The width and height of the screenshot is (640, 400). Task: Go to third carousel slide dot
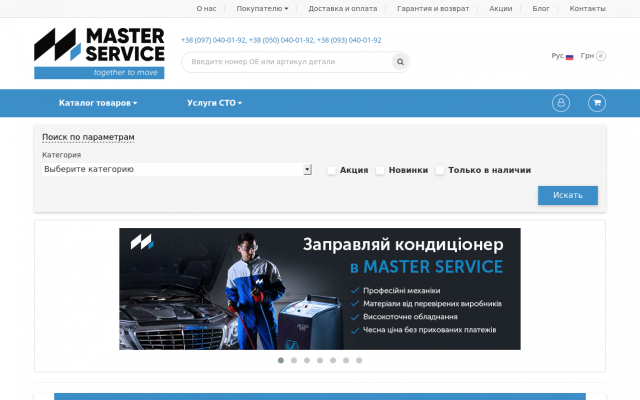(x=307, y=360)
